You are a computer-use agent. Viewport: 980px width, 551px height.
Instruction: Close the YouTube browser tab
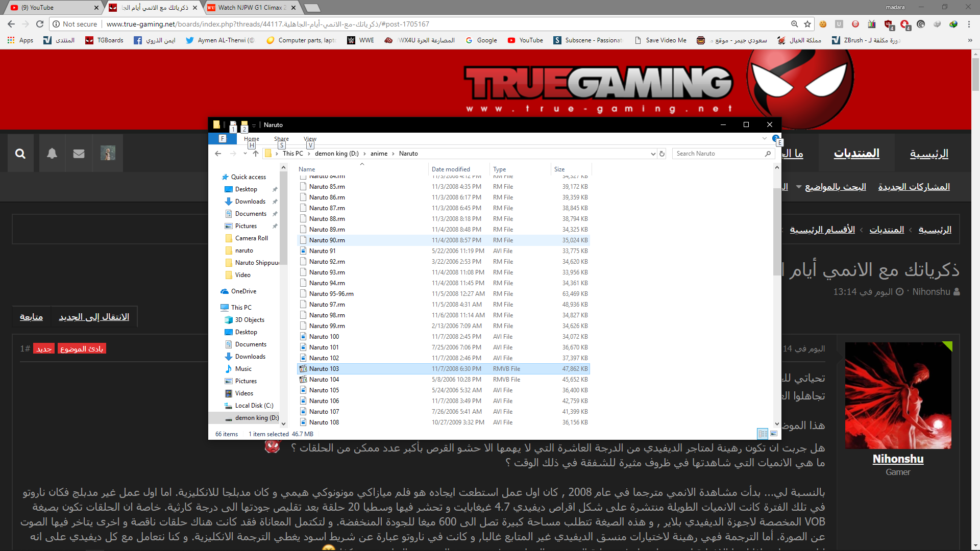(x=96, y=8)
